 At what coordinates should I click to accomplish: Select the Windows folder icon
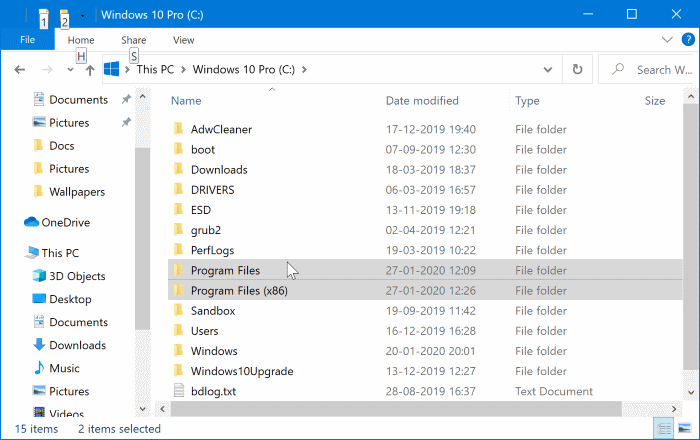178,350
